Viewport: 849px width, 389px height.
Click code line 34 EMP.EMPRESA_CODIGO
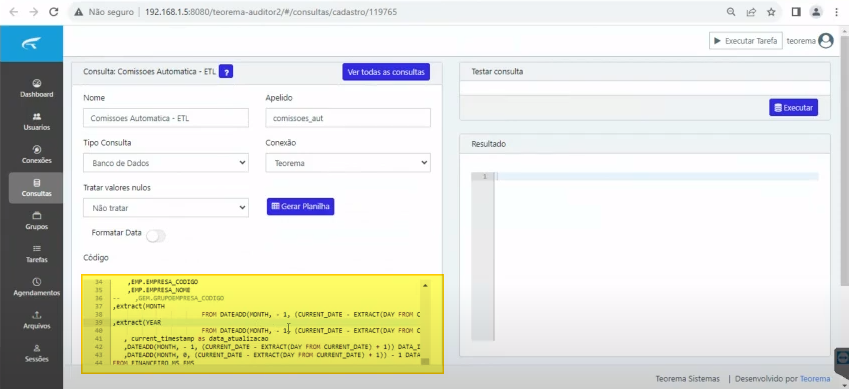coord(163,282)
